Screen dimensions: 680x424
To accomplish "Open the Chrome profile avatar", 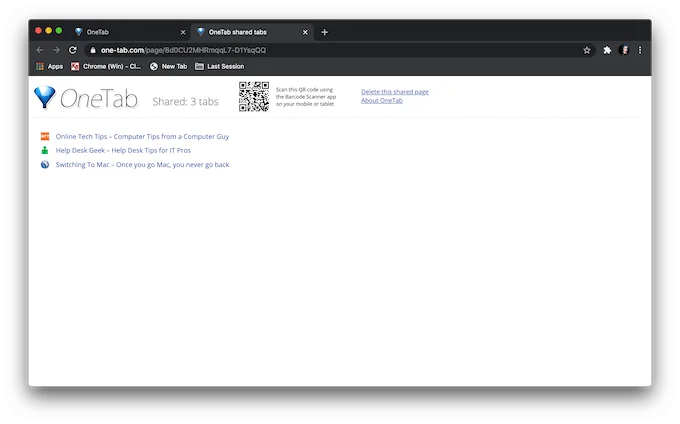I will 624,50.
